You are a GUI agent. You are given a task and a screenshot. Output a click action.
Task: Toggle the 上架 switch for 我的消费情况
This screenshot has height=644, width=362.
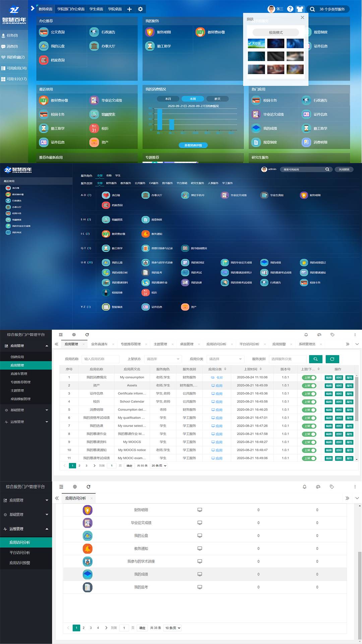pyautogui.click(x=309, y=378)
